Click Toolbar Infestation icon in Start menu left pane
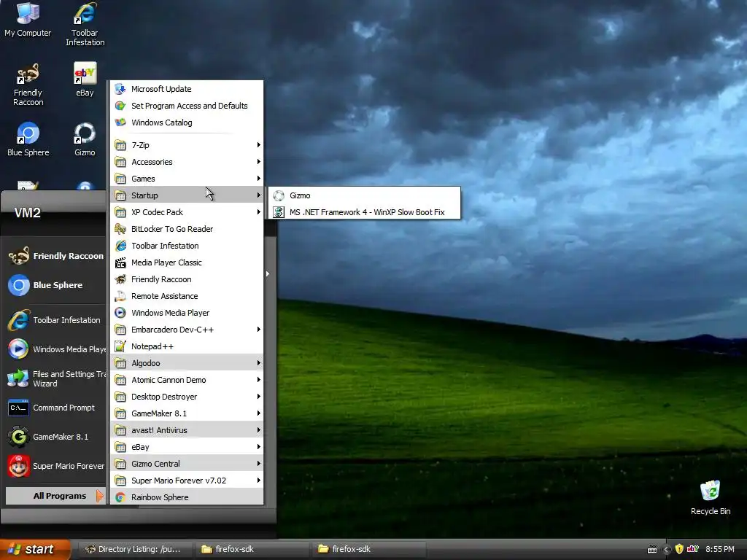 coord(18,320)
